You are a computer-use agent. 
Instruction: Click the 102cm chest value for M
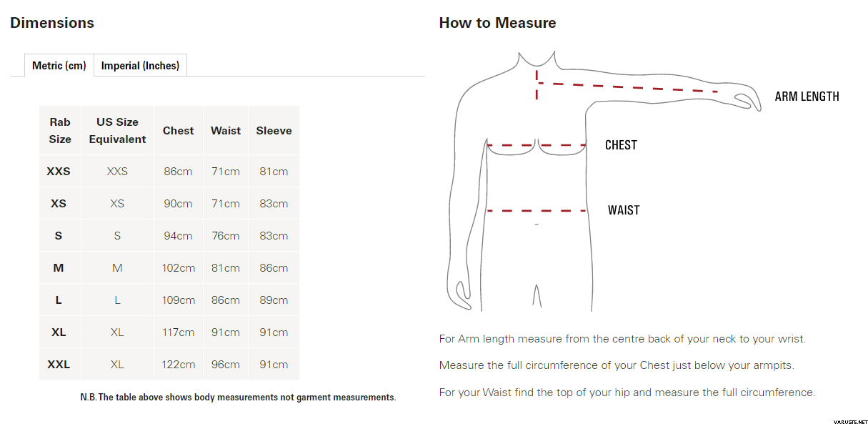(179, 268)
